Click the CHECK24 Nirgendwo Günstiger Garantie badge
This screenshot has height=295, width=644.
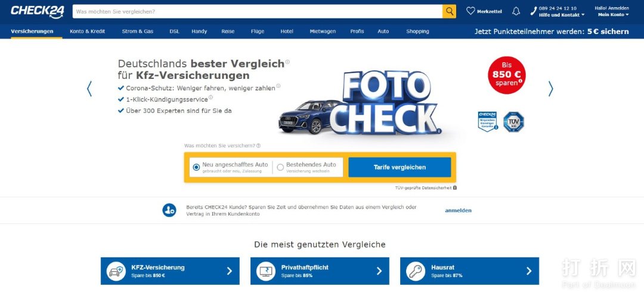point(488,121)
